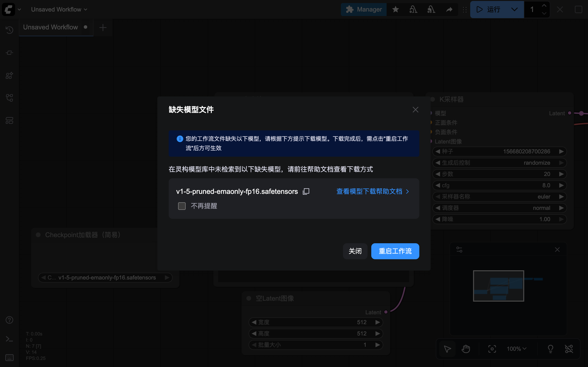Open the 100% zoom level dropdown
This screenshot has width=588, height=367.
pos(516,349)
